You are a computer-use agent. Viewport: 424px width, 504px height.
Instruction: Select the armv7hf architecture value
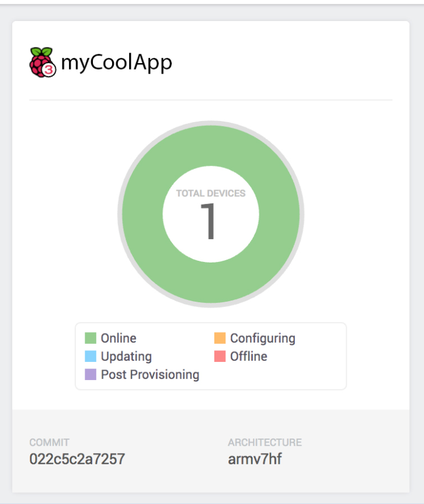(x=255, y=459)
